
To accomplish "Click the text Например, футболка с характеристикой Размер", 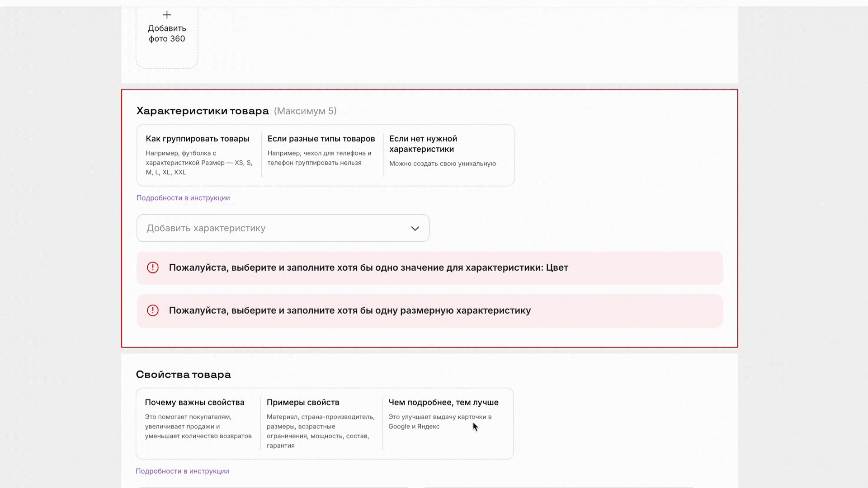I will coord(199,163).
